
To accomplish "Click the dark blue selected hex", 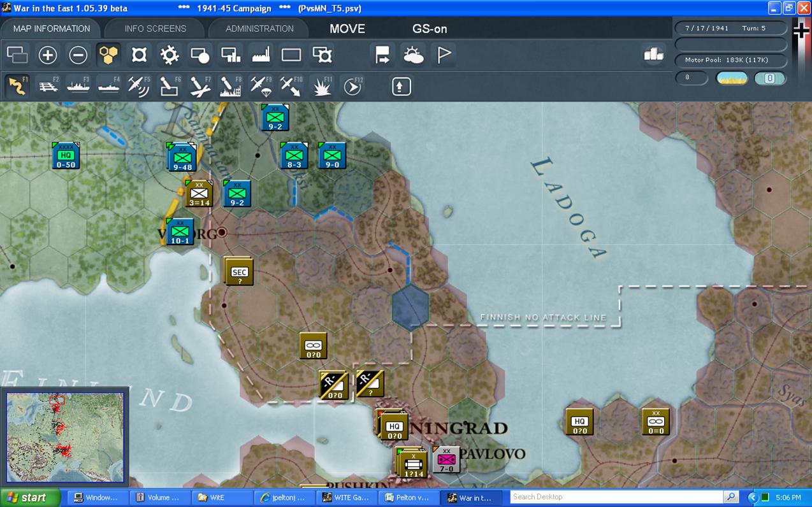I will click(x=410, y=306).
